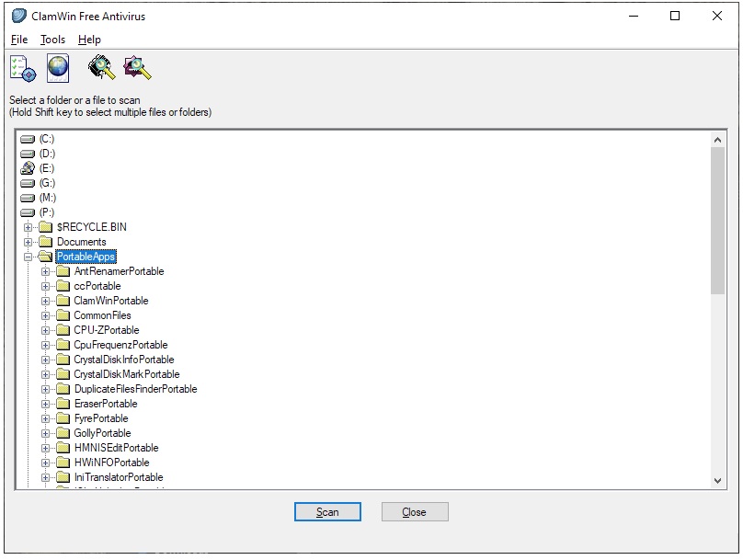The image size is (743, 560).
Task: Open the Tools menu
Action: point(52,40)
